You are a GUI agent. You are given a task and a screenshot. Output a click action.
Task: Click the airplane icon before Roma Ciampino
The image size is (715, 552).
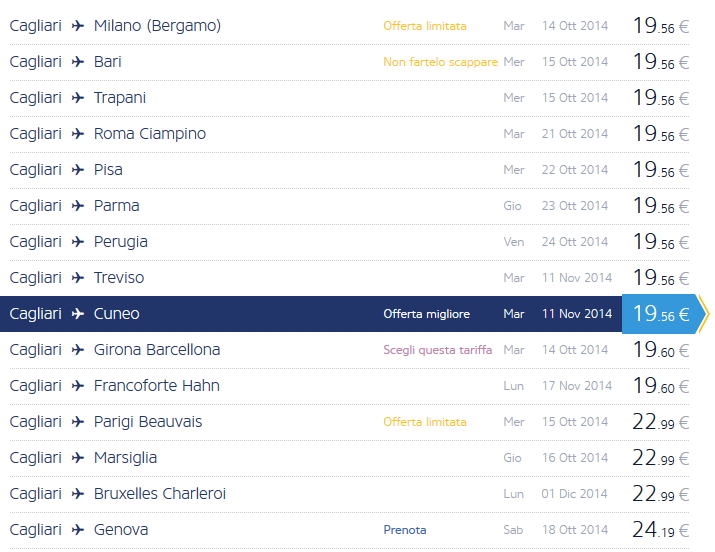(x=78, y=134)
